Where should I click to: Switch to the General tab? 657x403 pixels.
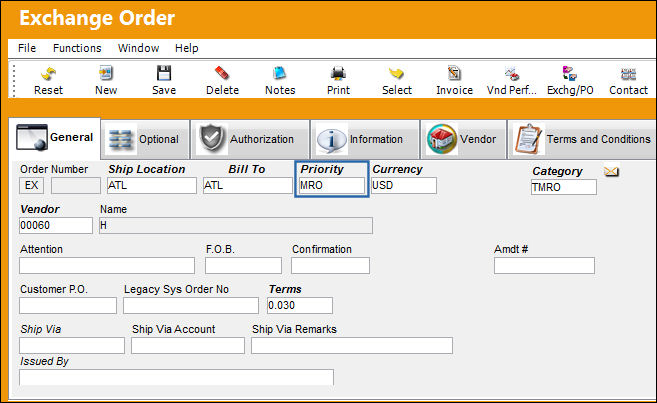(55, 138)
